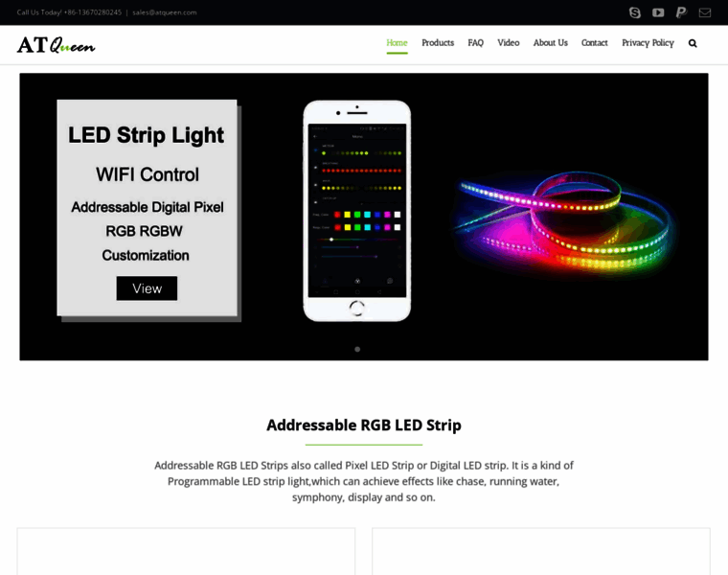728x575 pixels.
Task: Click the PayPal icon in header
Action: [x=681, y=12]
